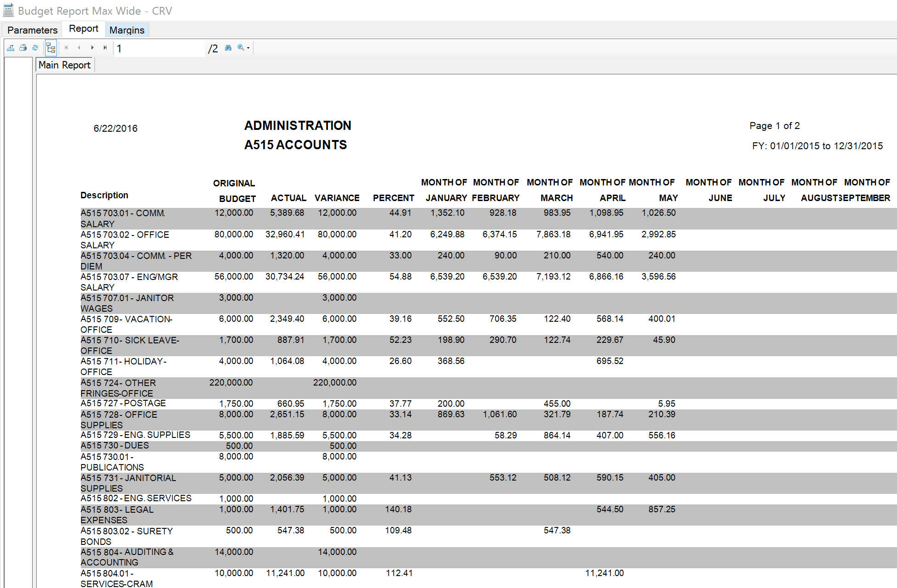897x588 pixels.
Task: Click the A515 ACCOUNTS heading
Action: point(295,145)
